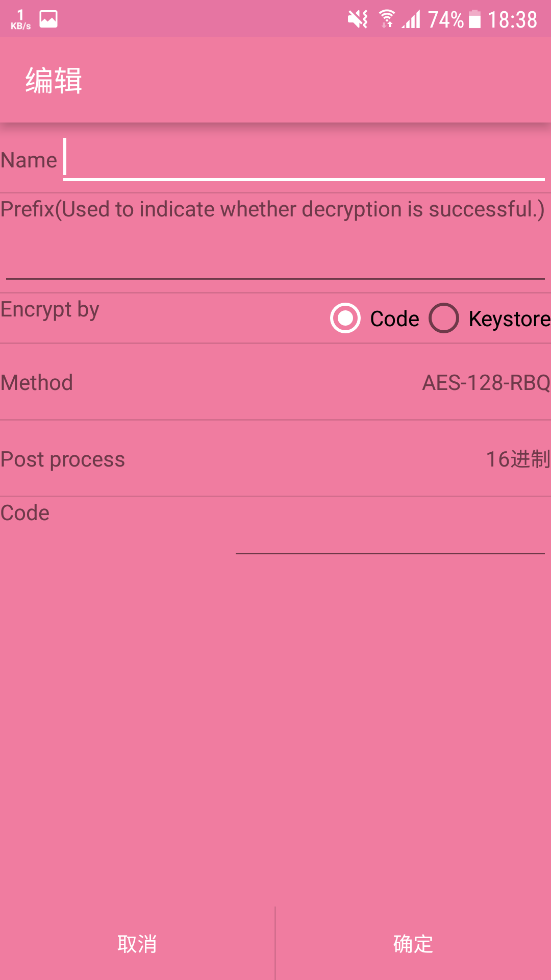The height and width of the screenshot is (980, 551).
Task: Tap the Method row label
Action: point(37,383)
